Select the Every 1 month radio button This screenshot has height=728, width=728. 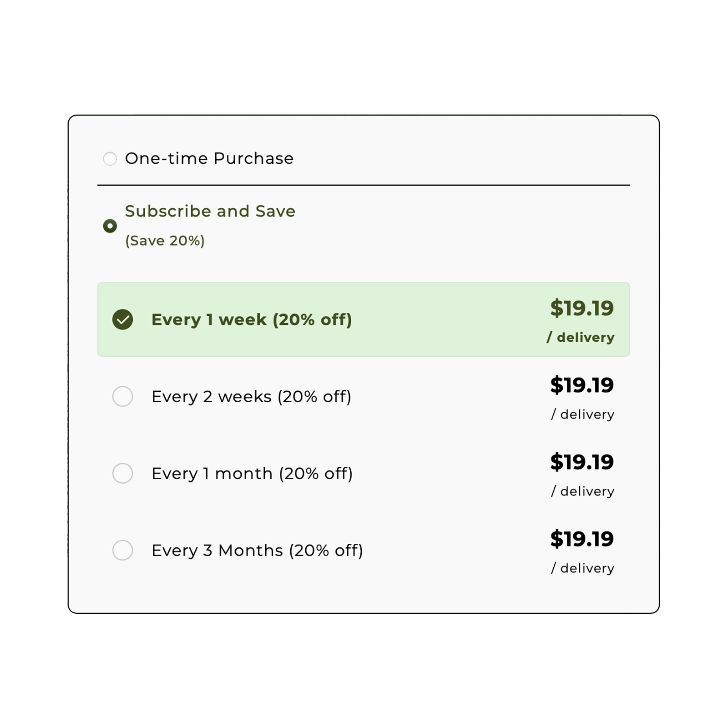[122, 473]
